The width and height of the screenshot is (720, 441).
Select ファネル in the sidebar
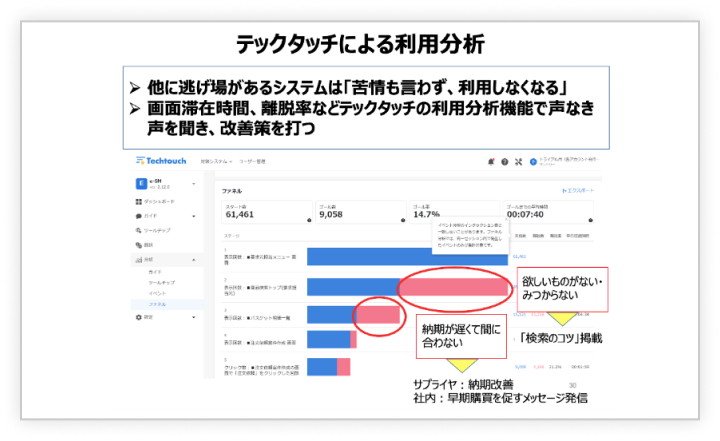click(x=157, y=302)
